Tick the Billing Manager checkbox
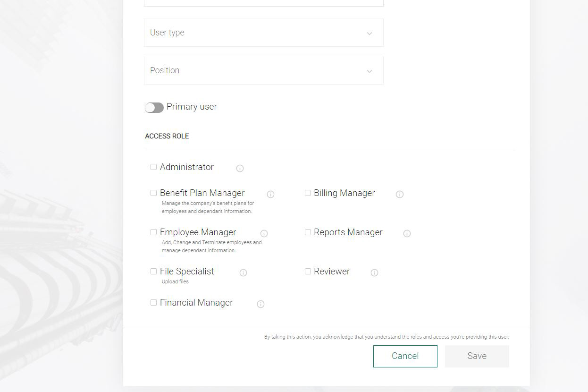Screen dimensions: 588x392 click(x=308, y=193)
